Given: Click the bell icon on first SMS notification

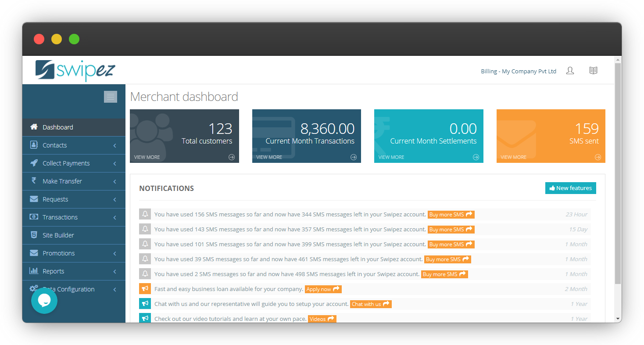Looking at the screenshot, I should pyautogui.click(x=145, y=214).
